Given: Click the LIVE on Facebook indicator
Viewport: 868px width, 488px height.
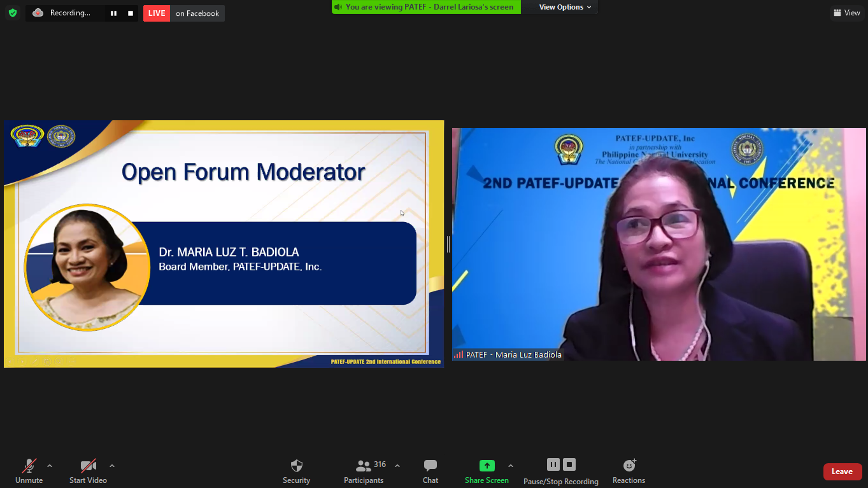Looking at the screenshot, I should coord(183,13).
